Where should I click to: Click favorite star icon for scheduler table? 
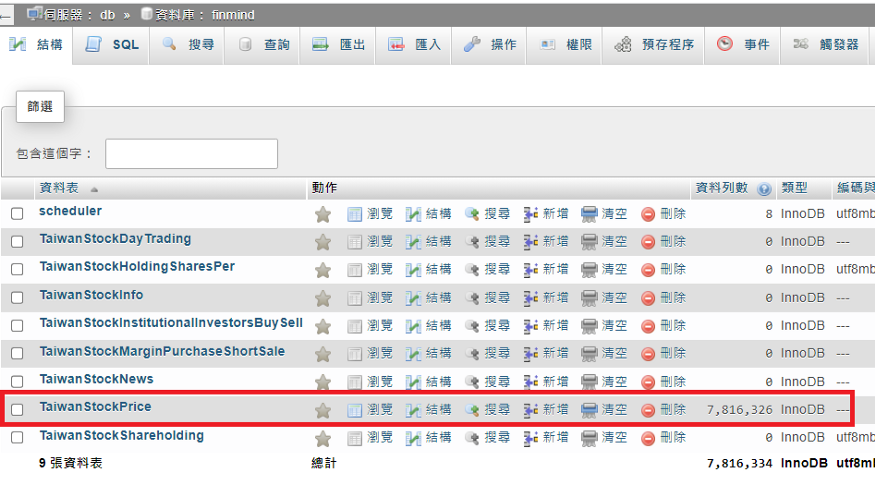coord(322,214)
